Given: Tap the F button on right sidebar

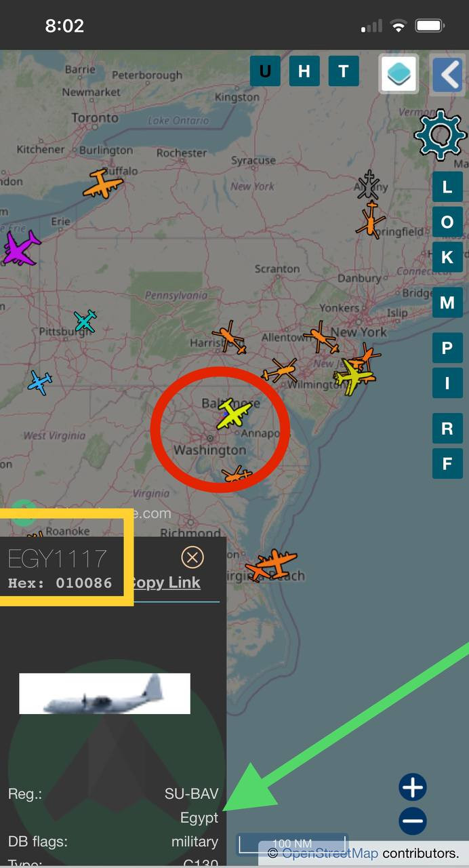Looking at the screenshot, I should [x=447, y=464].
